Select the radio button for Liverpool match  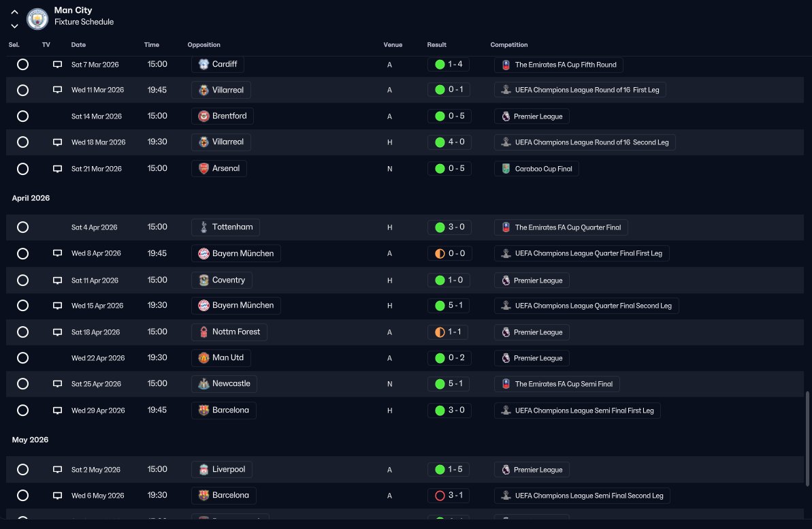[22, 469]
